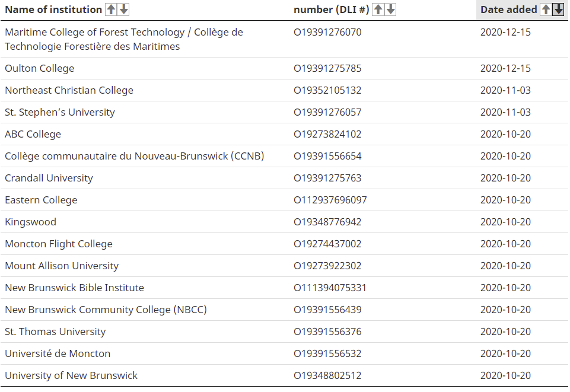
Task: Select Université de Moncton cell
Action: tap(58, 353)
